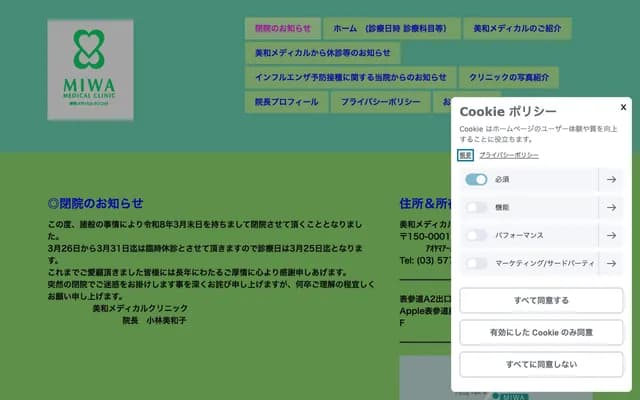The image size is (640, 400).
Task: Open 美和メディカルのご紹介 page
Action: pyautogui.click(x=517, y=28)
